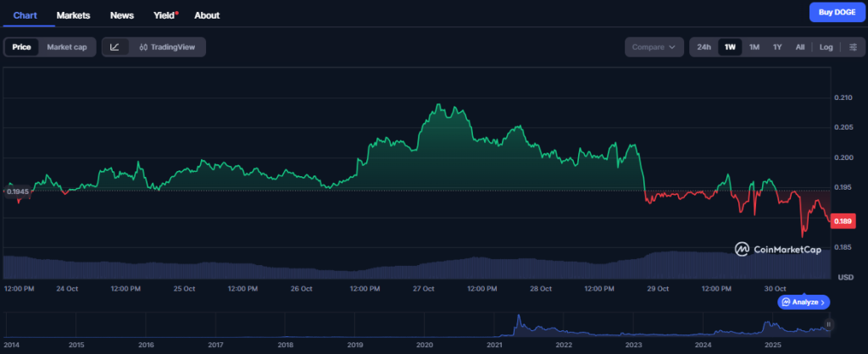This screenshot has height=354, width=868.
Task: Expand the Compare dropdown
Action: (654, 47)
